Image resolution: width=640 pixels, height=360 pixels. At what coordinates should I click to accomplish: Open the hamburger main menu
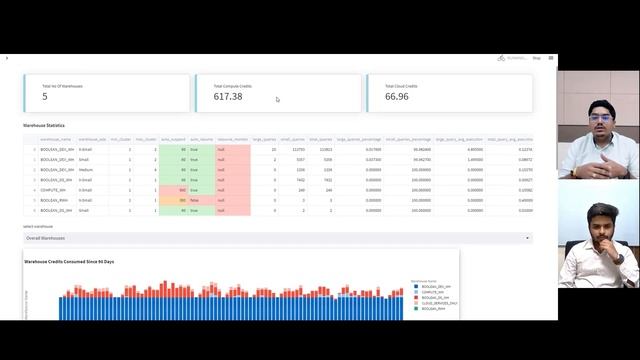tap(551, 58)
